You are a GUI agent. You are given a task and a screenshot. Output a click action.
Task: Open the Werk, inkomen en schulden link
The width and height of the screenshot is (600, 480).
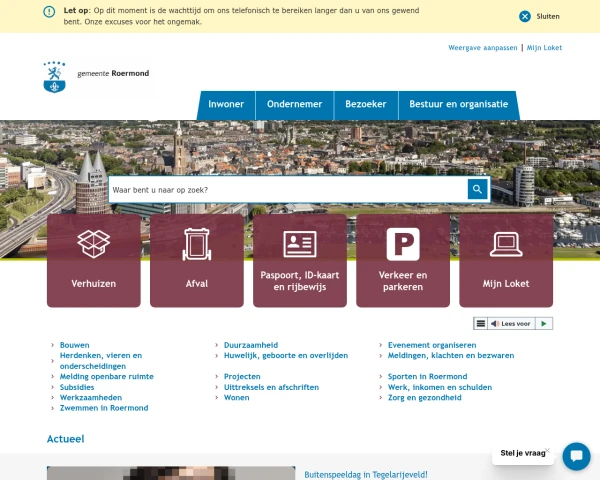[x=440, y=387]
